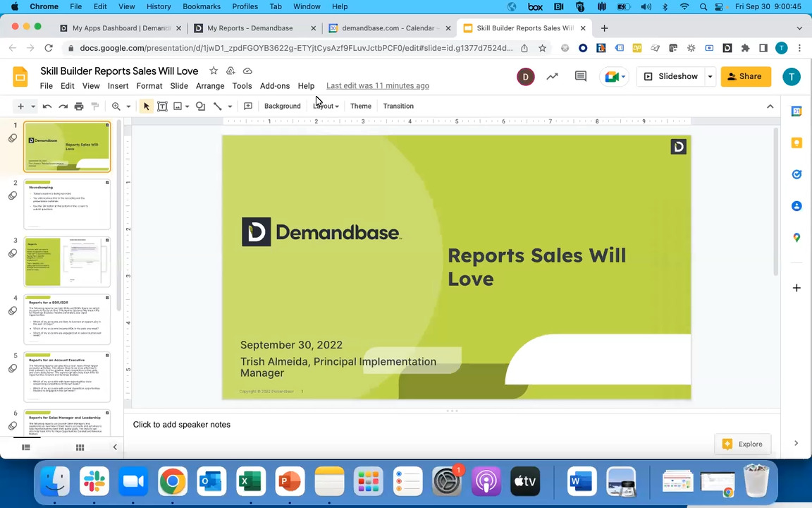The image size is (812, 508).
Task: Open the line type dropdown arrow
Action: pyautogui.click(x=229, y=107)
